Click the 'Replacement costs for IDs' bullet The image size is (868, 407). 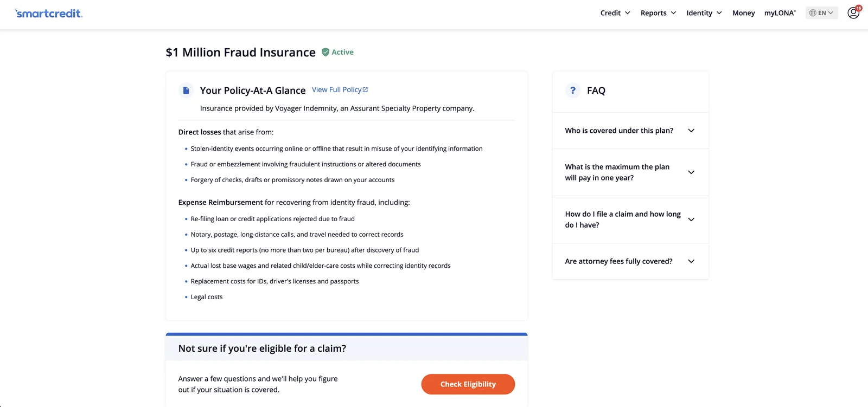pos(275,282)
